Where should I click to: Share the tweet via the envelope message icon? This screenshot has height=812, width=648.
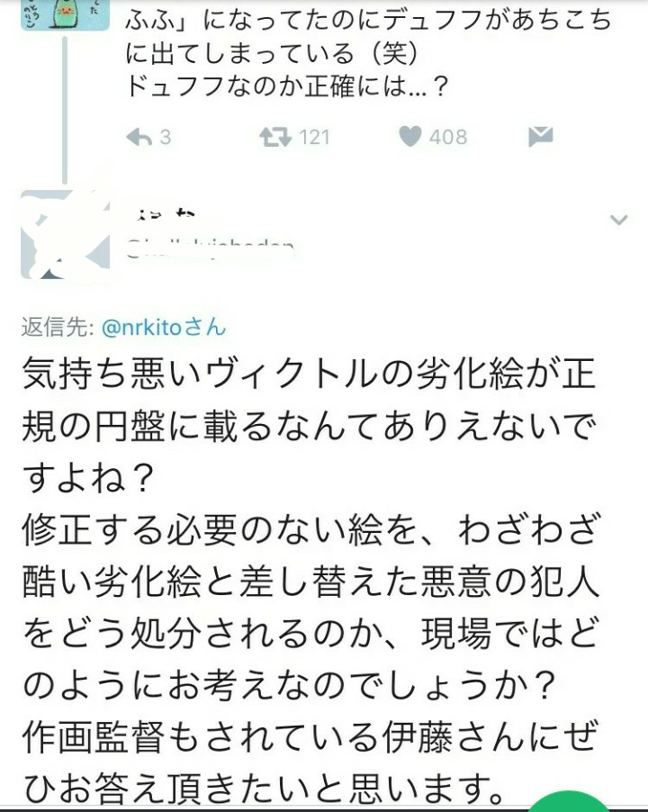(x=540, y=137)
